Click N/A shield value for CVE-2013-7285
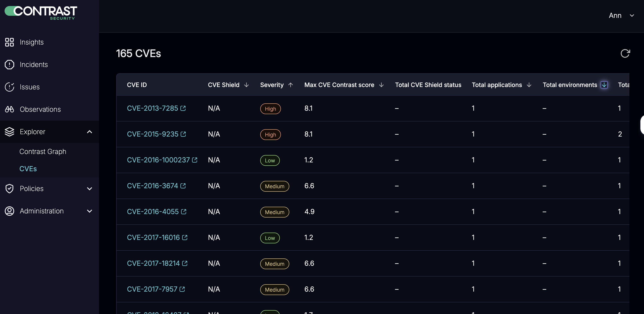The width and height of the screenshot is (644, 314). (214, 108)
